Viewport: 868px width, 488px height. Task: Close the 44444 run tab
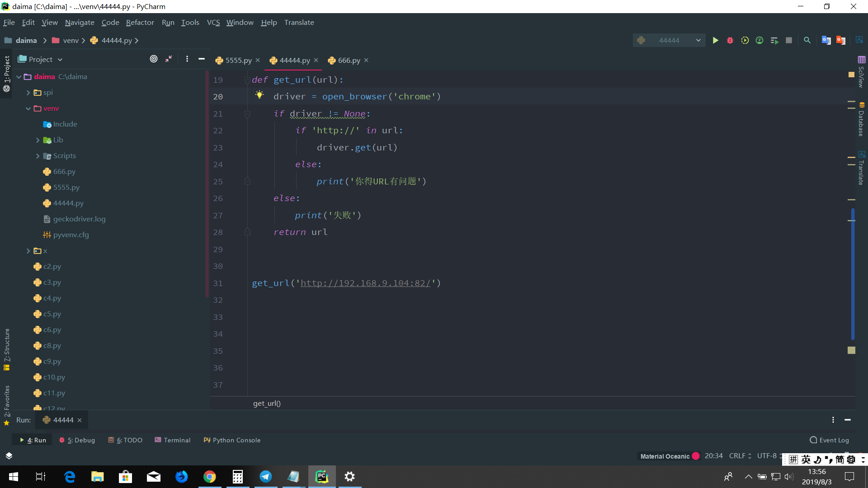(x=80, y=420)
